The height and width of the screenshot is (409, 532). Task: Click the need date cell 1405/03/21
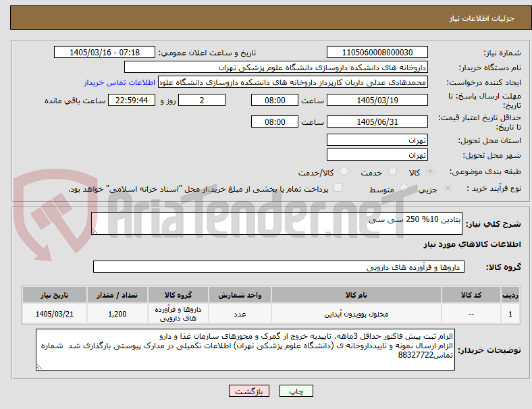coord(55,314)
